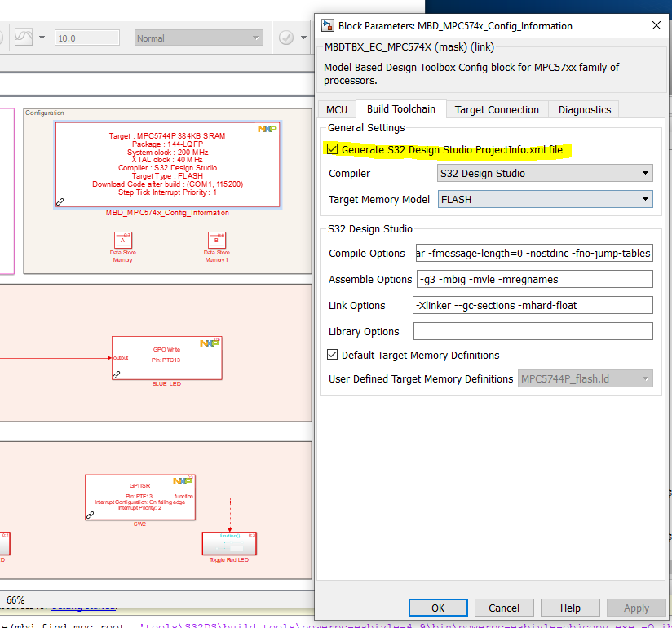This screenshot has height=628, width=672.
Task: Click the link anchor badge on the Configuration block
Action: tap(60, 201)
